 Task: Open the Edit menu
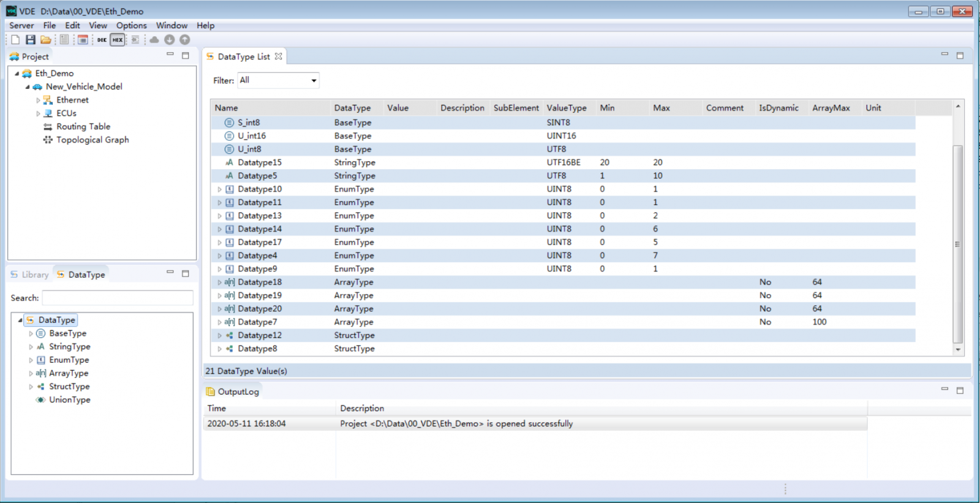tap(72, 26)
